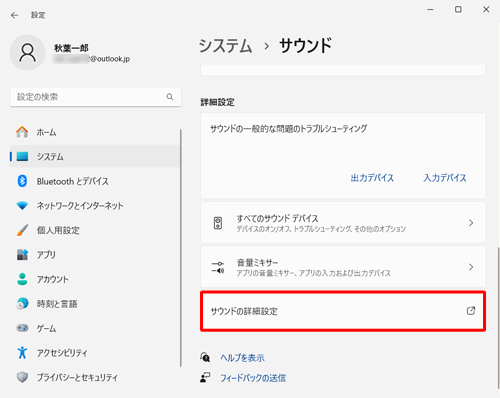This screenshot has width=500, height=398.
Task: Select the アクセシビリティ figure icon
Action: point(22,353)
